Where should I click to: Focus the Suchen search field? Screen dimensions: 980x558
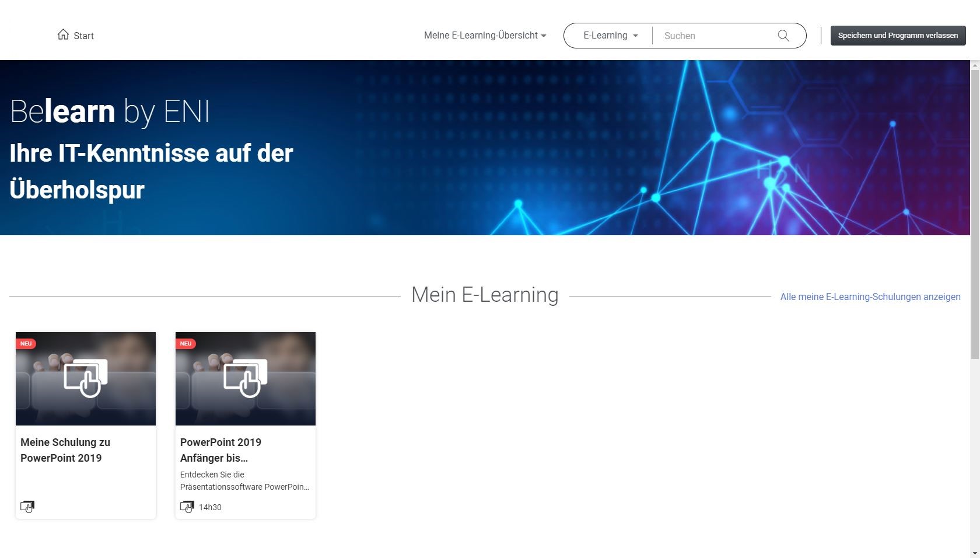716,36
